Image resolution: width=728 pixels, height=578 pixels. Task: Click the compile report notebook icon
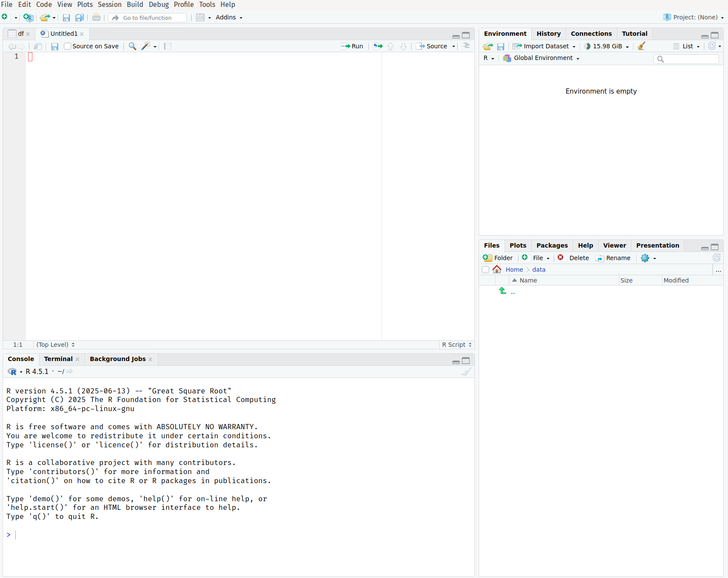click(168, 46)
